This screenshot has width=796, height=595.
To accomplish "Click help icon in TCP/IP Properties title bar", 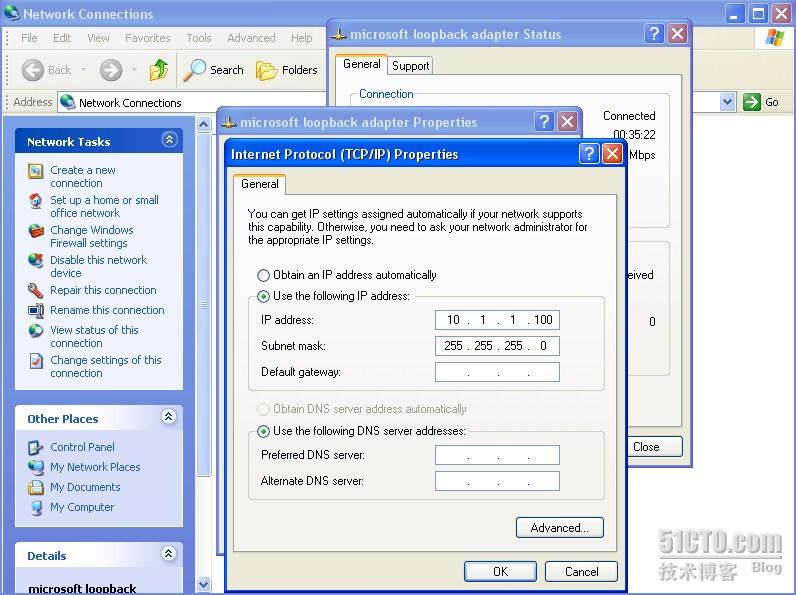I will tap(589, 153).
